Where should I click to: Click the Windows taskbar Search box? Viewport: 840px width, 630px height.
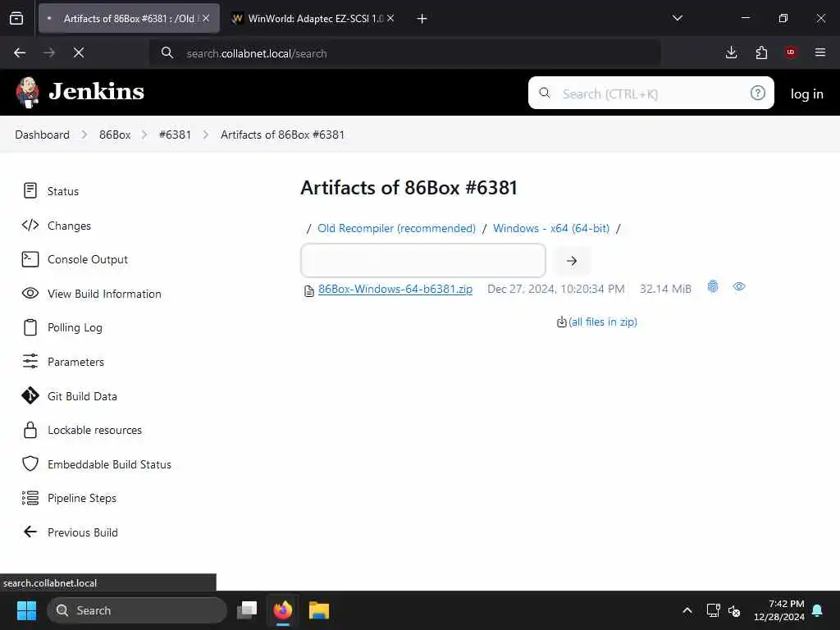(x=137, y=610)
